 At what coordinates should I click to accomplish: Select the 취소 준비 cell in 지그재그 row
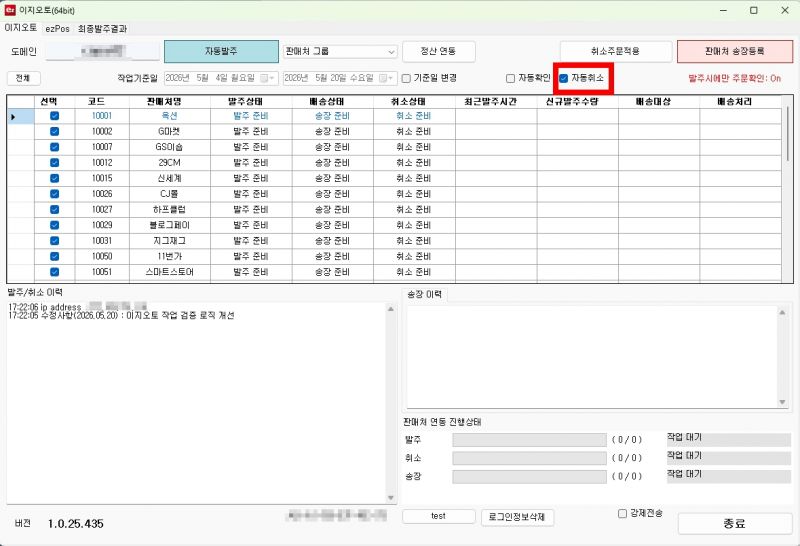click(x=414, y=241)
